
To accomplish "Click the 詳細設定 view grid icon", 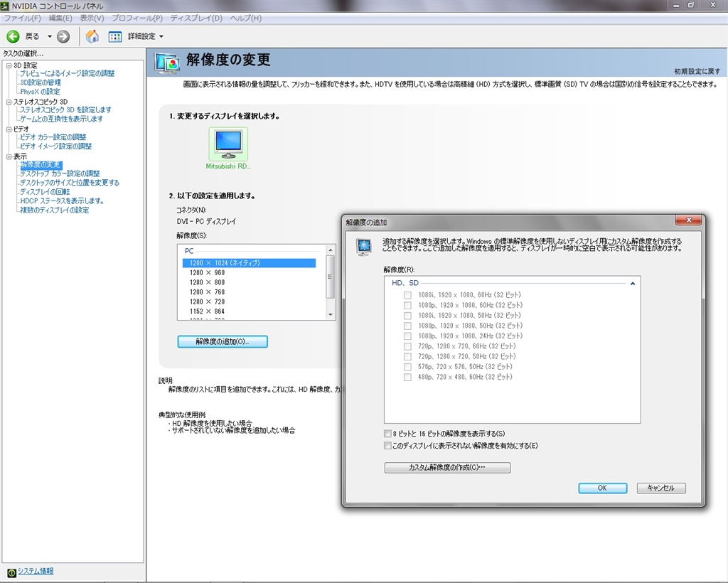I will pos(114,37).
